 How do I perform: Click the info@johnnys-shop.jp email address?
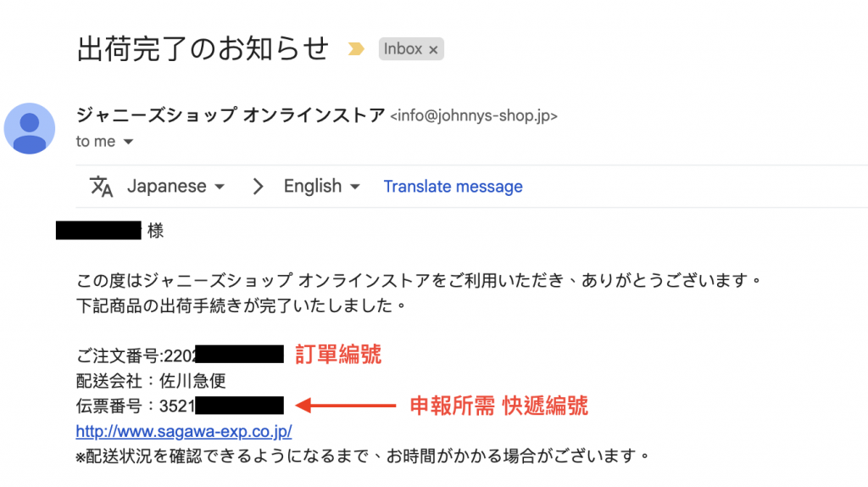pyautogui.click(x=473, y=117)
